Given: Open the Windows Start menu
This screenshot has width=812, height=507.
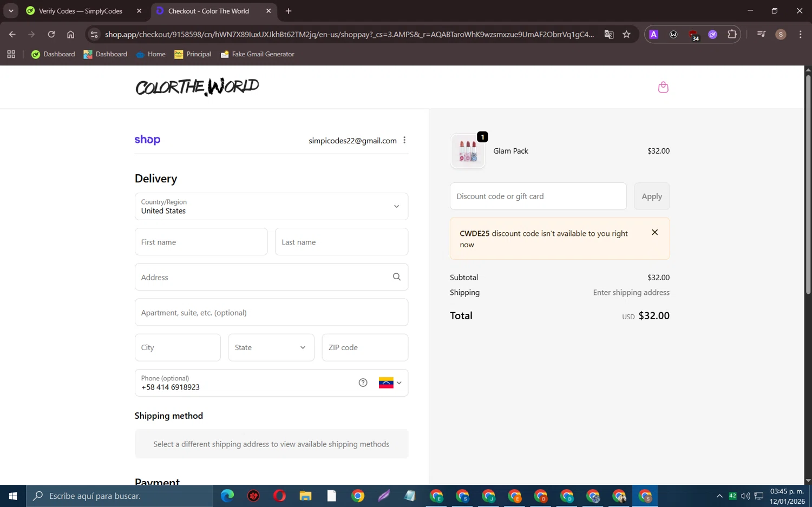Looking at the screenshot, I should coord(13,496).
